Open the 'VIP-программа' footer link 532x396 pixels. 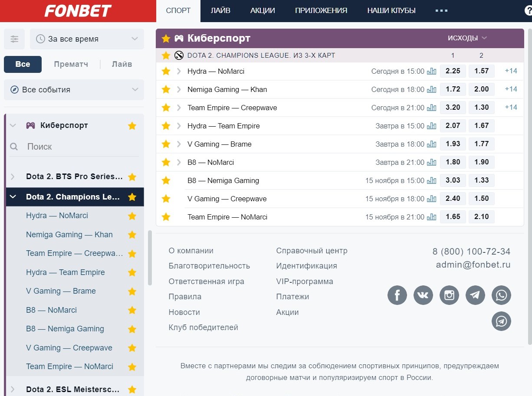[305, 281]
